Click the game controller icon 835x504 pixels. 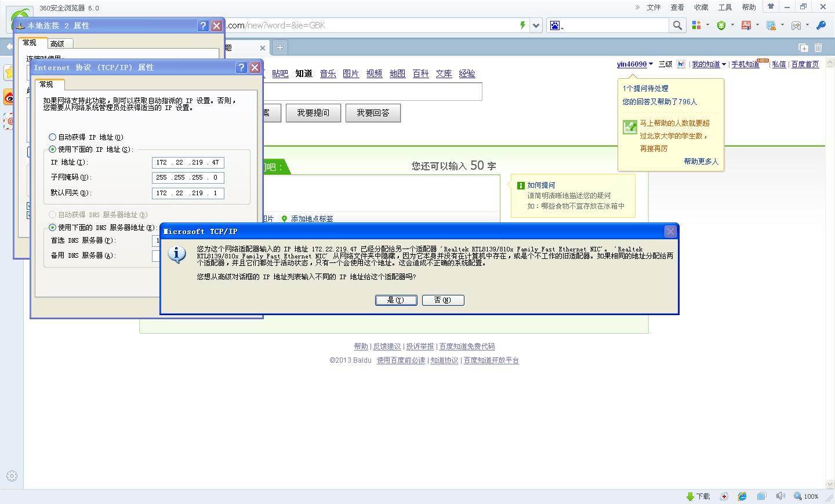[x=796, y=25]
